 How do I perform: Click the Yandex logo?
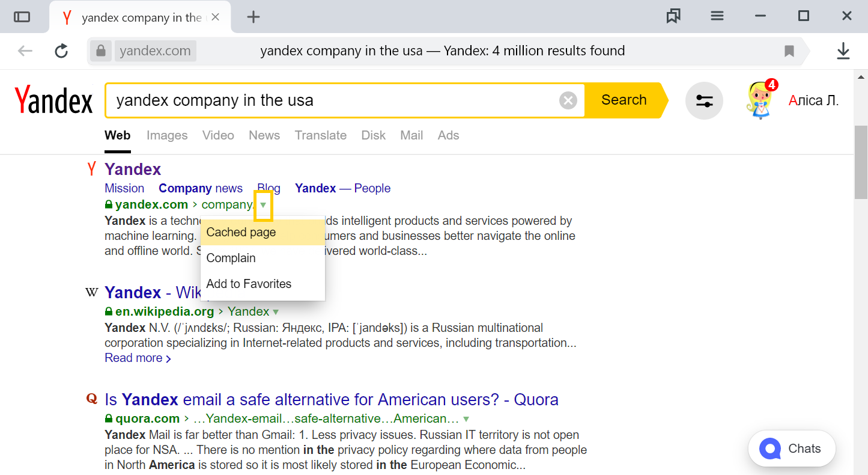(53, 100)
